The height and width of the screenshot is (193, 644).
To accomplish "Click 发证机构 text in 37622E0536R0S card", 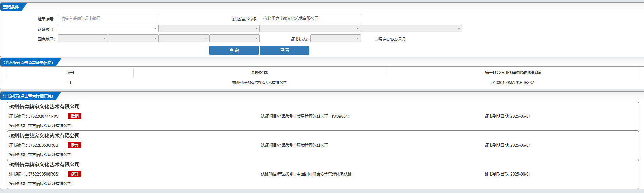I will point(40,155).
